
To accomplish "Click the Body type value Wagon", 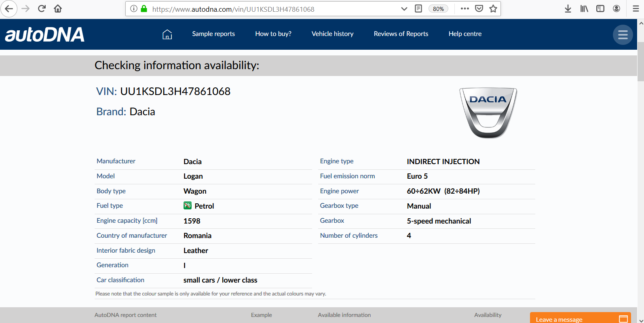I will (195, 191).
